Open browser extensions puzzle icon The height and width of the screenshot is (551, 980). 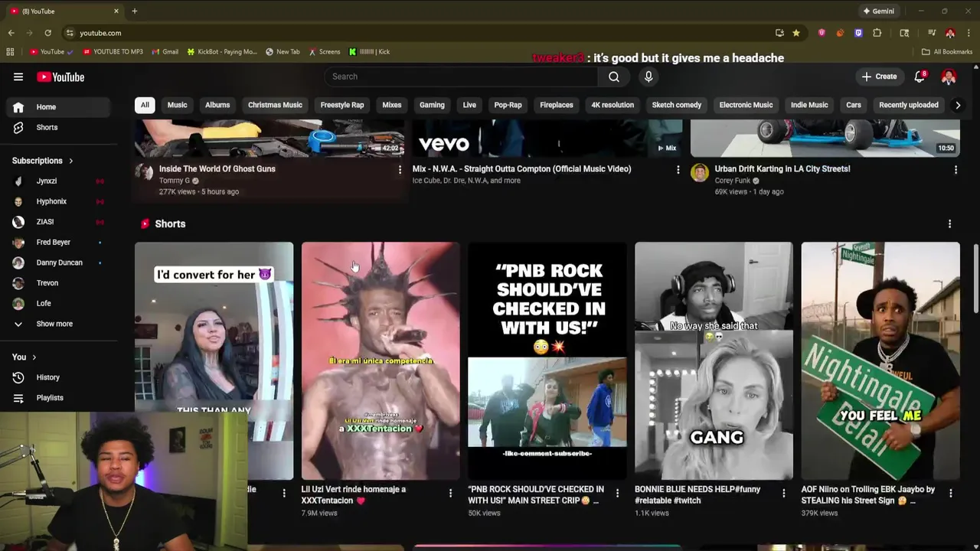(877, 33)
